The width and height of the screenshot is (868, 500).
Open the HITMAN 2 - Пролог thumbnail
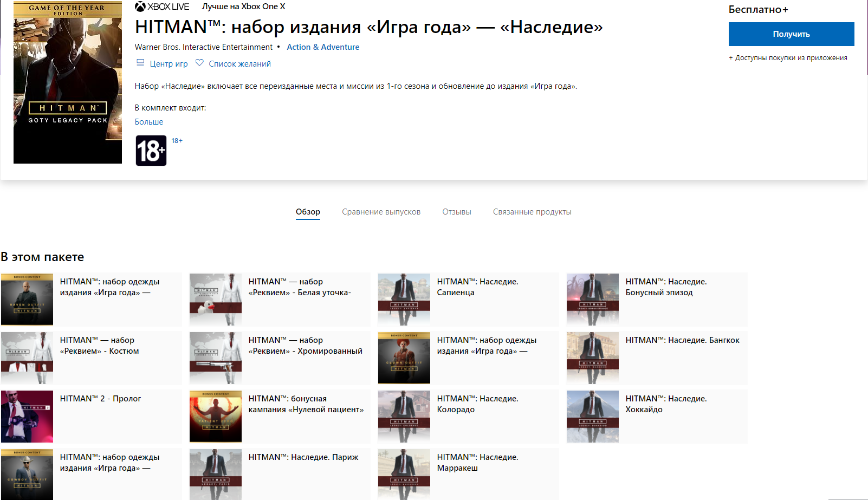(27, 417)
